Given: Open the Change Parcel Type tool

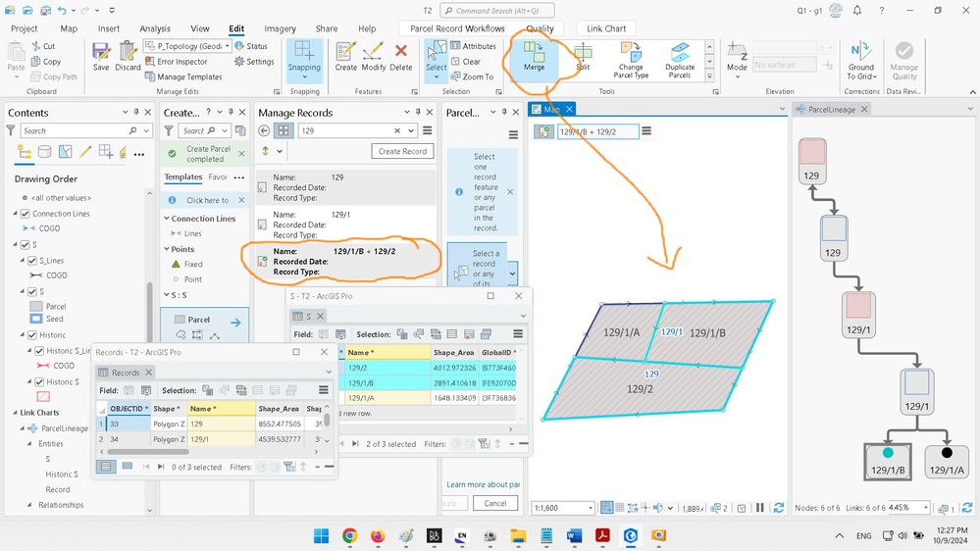Looking at the screenshot, I should (631, 60).
